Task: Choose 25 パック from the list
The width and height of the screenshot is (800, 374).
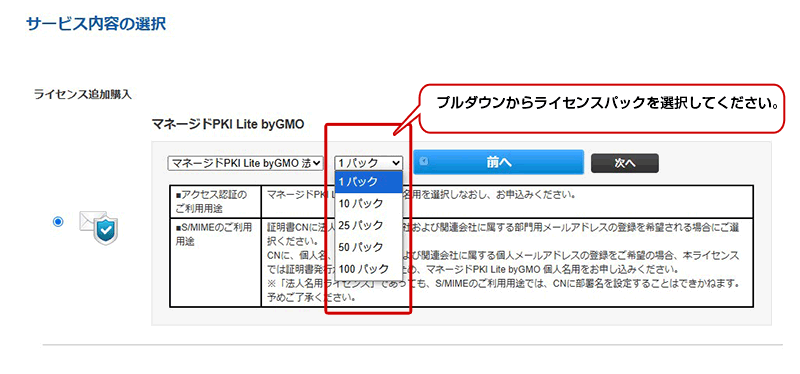Action: coord(368,225)
